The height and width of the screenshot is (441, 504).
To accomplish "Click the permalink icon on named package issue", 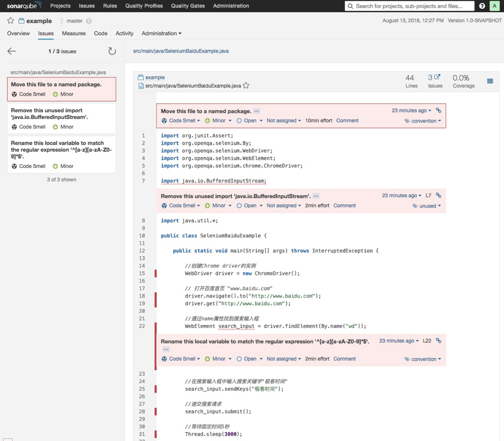I will (439, 111).
